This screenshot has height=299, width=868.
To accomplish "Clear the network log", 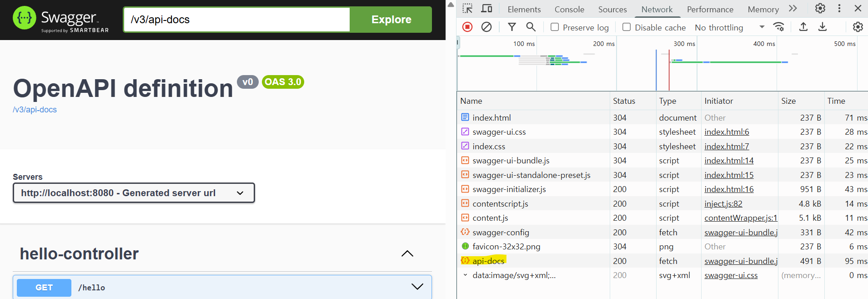I will (487, 27).
